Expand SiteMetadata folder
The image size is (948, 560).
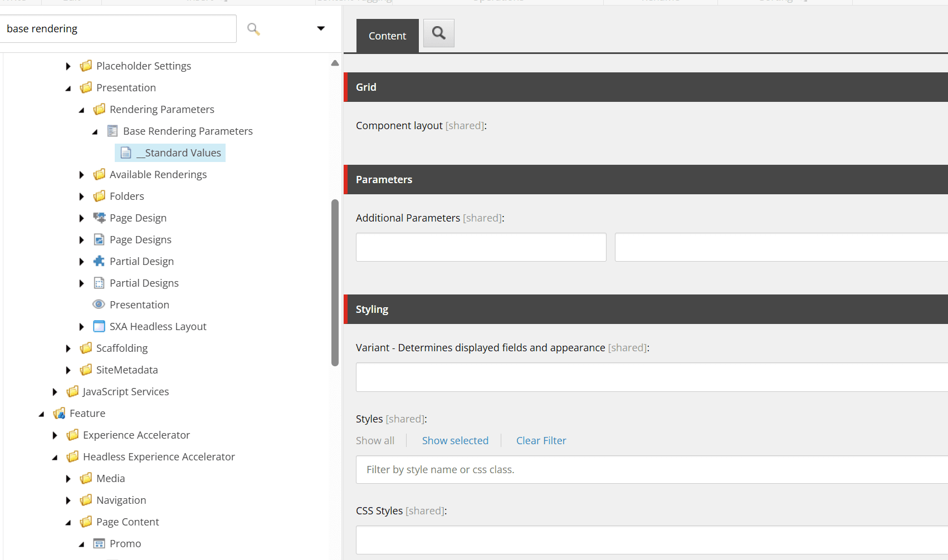pyautogui.click(x=68, y=370)
